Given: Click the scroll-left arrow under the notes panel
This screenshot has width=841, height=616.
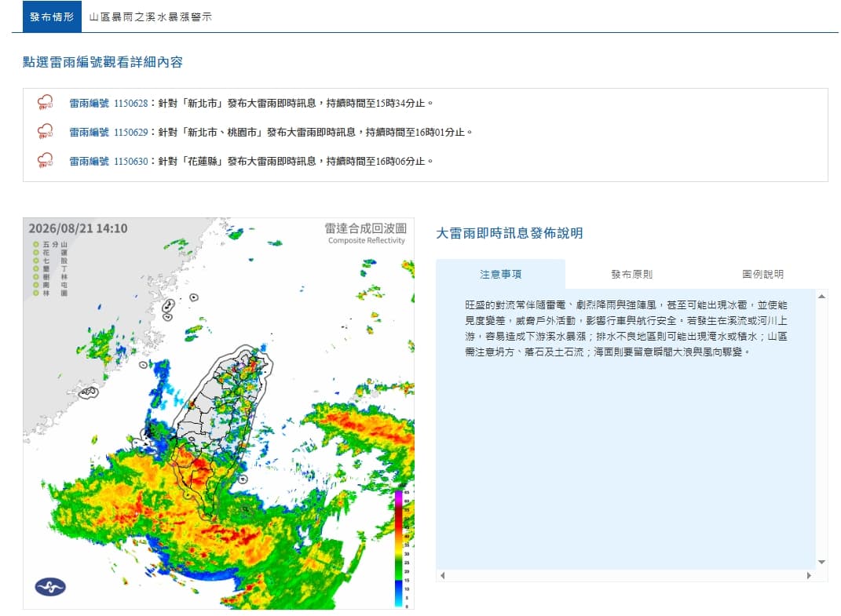Looking at the screenshot, I should coord(443,575).
